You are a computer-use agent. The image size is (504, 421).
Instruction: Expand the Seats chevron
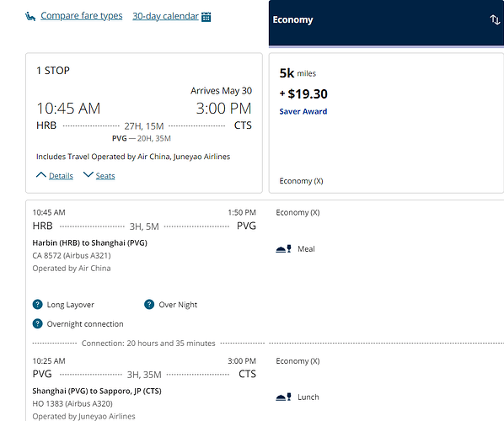pyautogui.click(x=88, y=174)
